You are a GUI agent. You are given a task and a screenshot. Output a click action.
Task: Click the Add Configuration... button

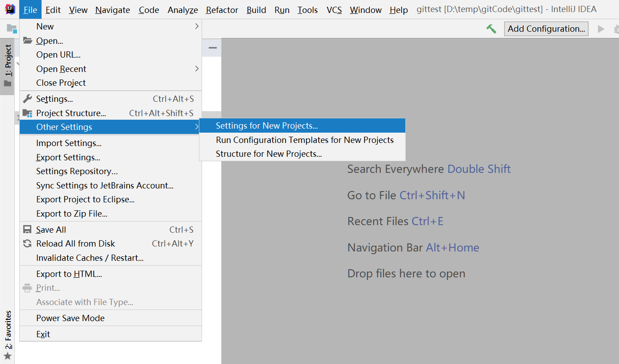click(546, 29)
